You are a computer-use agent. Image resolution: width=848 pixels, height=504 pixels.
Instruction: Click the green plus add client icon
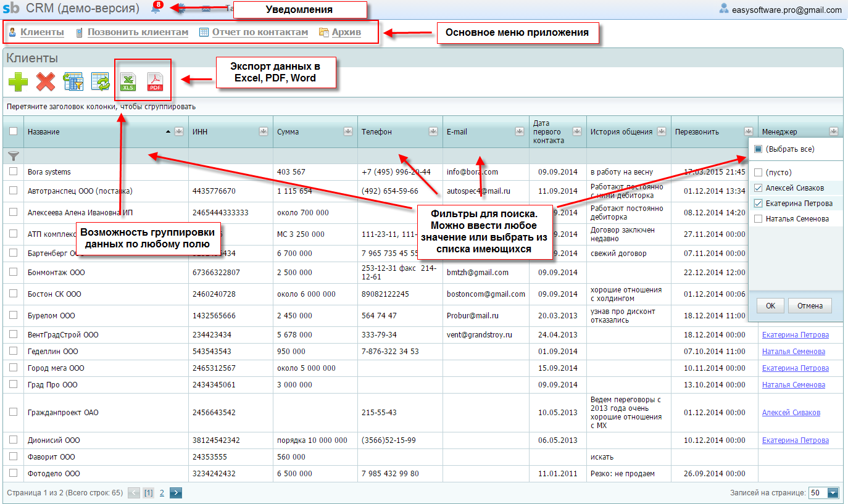click(x=18, y=81)
